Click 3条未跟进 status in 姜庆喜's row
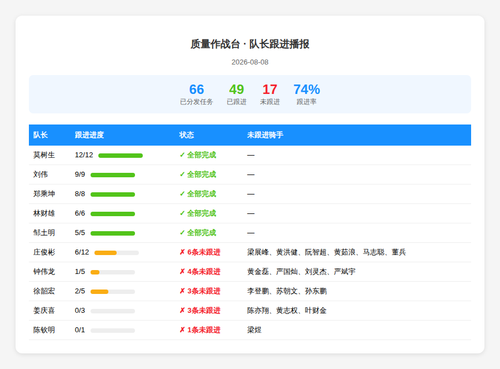 click(x=200, y=310)
